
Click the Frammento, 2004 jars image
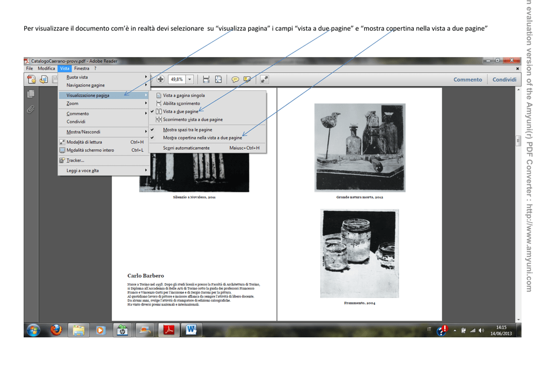360,254
